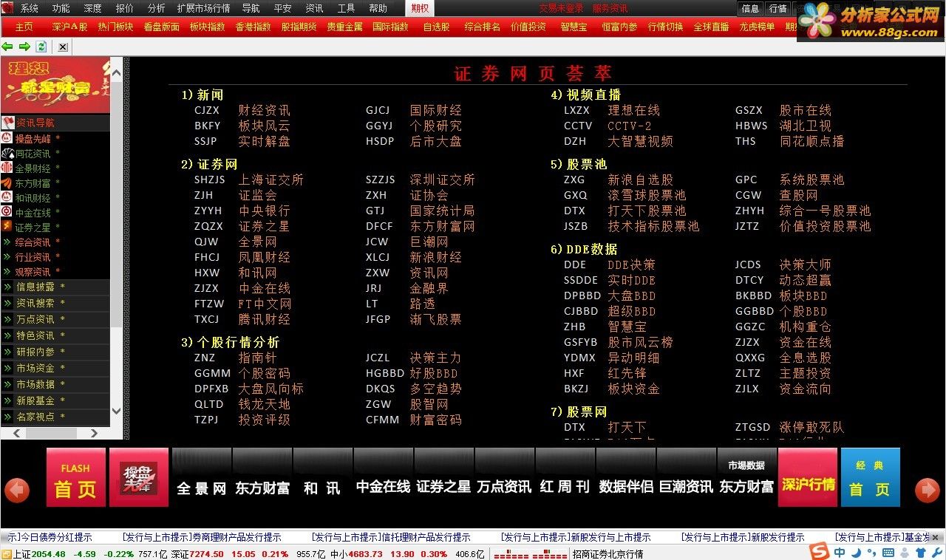Image resolution: width=946 pixels, height=560 pixels.
Task: Click the application logo icon at top-left
Action: (x=7, y=8)
